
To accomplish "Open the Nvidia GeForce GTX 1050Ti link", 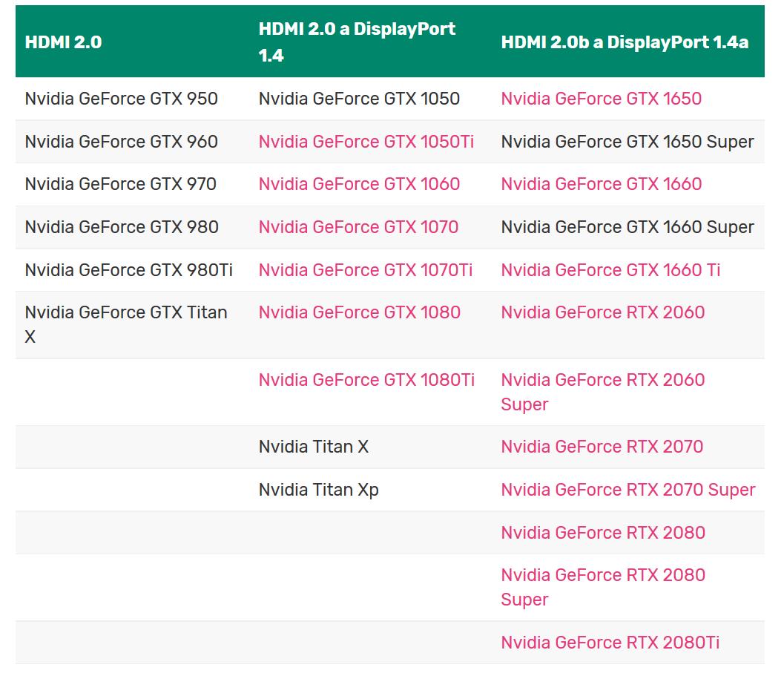I will pyautogui.click(x=366, y=142).
